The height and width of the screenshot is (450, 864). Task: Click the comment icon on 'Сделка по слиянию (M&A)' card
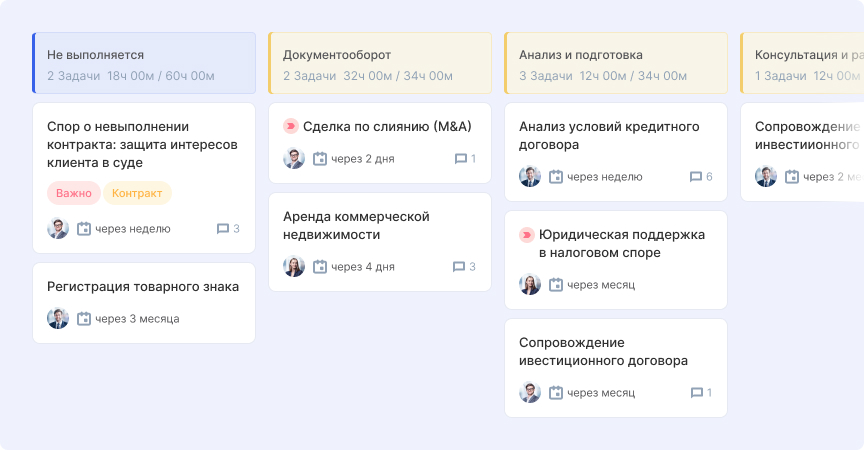click(461, 159)
